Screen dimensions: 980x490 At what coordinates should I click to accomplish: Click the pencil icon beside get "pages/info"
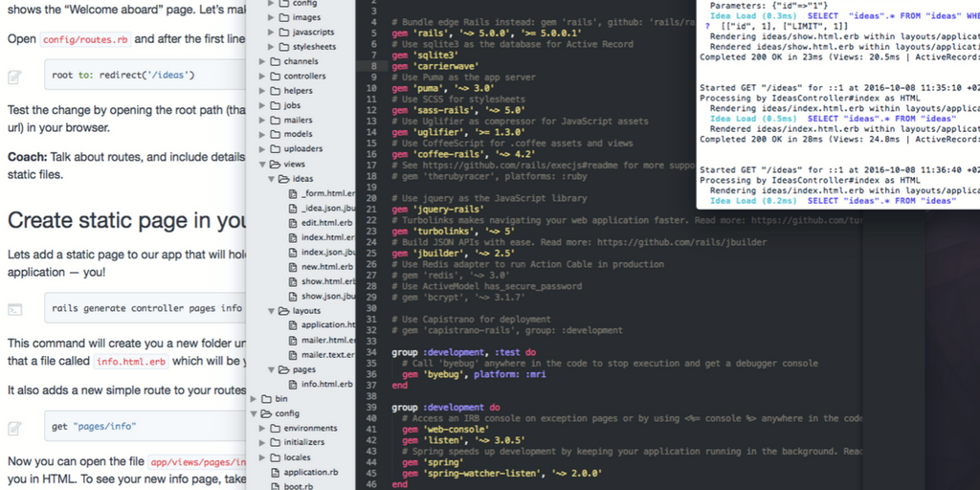[x=14, y=428]
